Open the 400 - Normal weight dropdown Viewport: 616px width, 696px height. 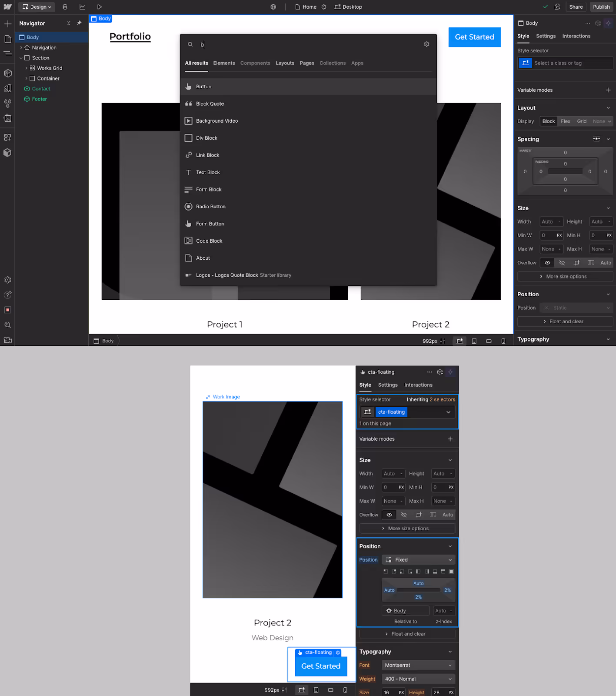coord(418,679)
